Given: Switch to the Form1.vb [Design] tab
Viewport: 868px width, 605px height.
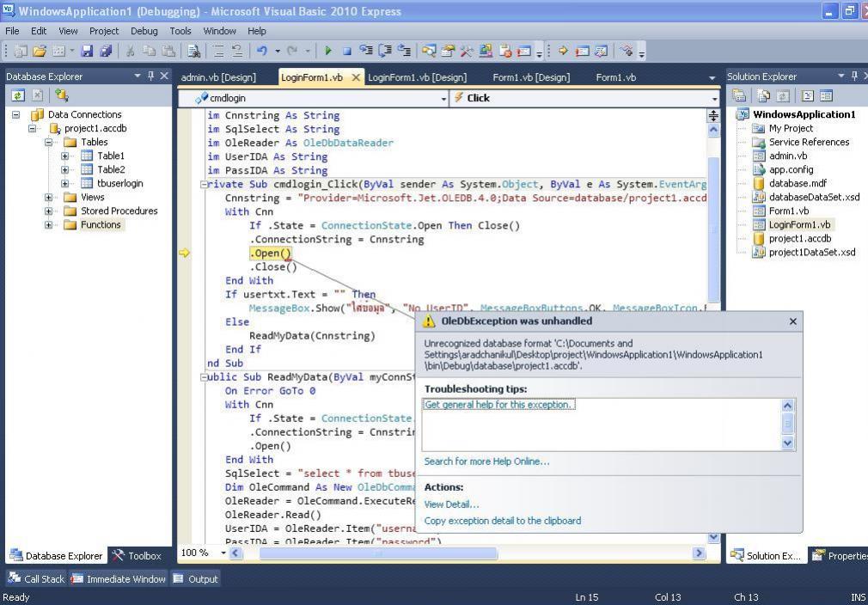Looking at the screenshot, I should [x=530, y=77].
